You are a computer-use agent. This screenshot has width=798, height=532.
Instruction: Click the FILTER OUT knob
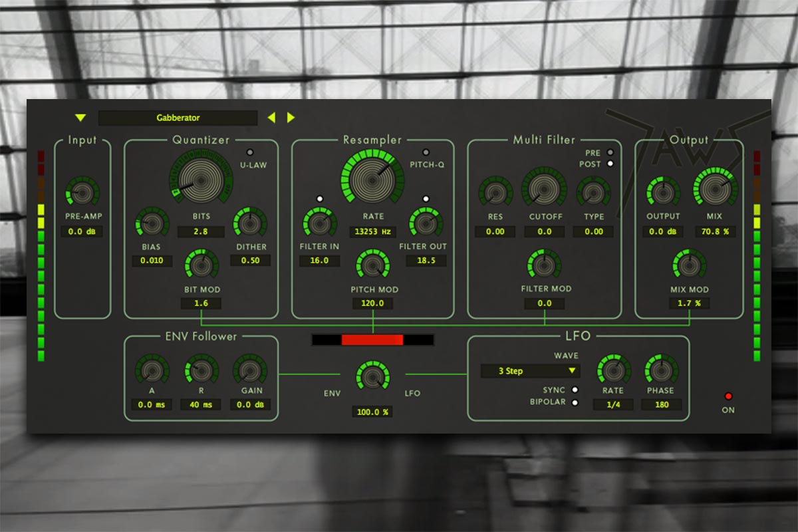click(426, 222)
